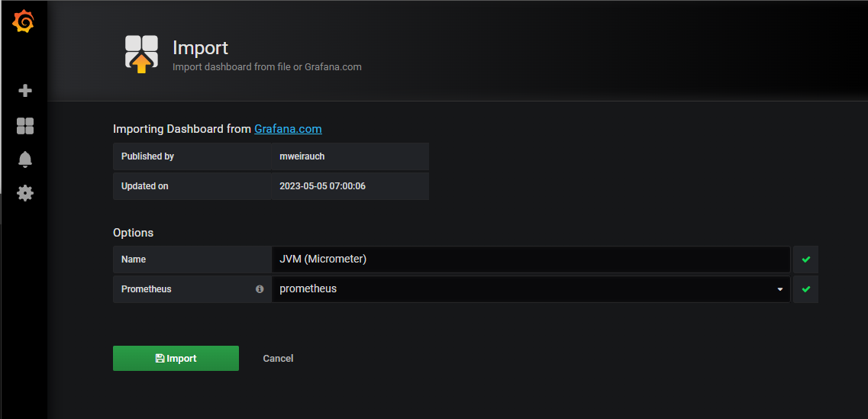The height and width of the screenshot is (419, 868).
Task: Cancel the dashboard import
Action: 278,359
